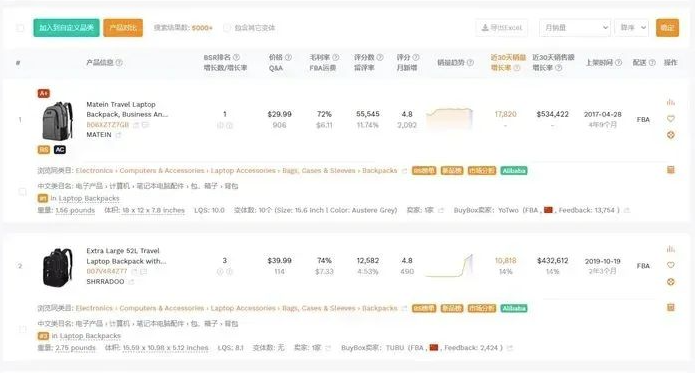Viewport: 695px width, 373px height.
Task: Click help icon next to 毛利率 header
Action: pyautogui.click(x=336, y=57)
